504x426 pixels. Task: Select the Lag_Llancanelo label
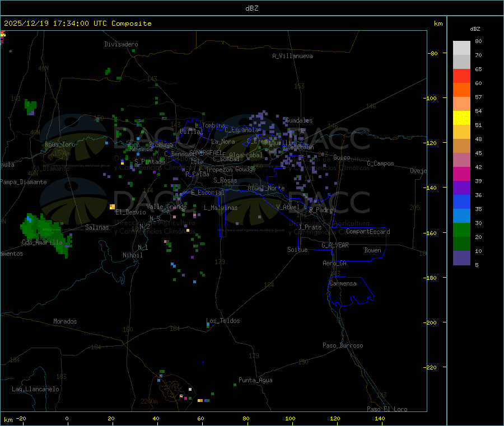tap(35, 388)
